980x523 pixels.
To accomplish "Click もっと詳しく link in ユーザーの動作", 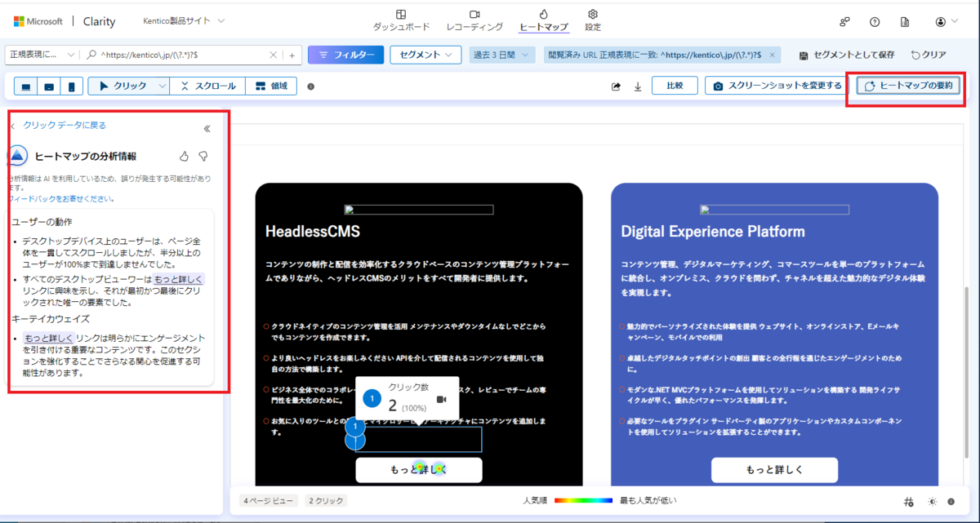I will (179, 279).
